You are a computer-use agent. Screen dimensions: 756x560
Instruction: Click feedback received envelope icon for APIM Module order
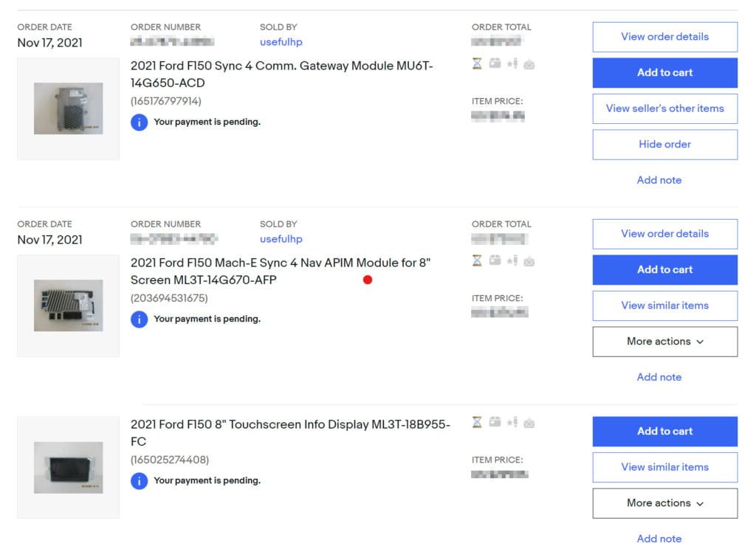529,261
